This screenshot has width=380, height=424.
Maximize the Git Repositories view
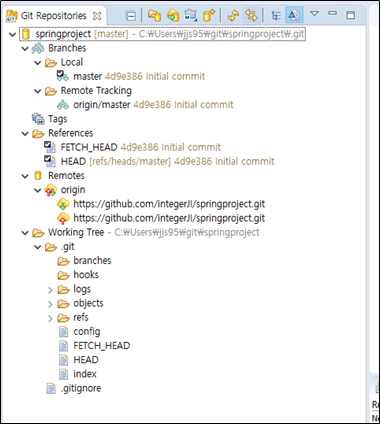[x=350, y=15]
